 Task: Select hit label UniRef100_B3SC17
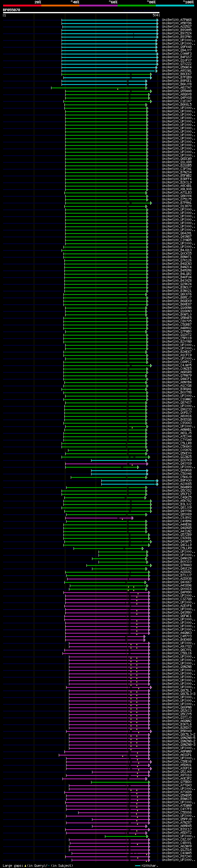177,829
